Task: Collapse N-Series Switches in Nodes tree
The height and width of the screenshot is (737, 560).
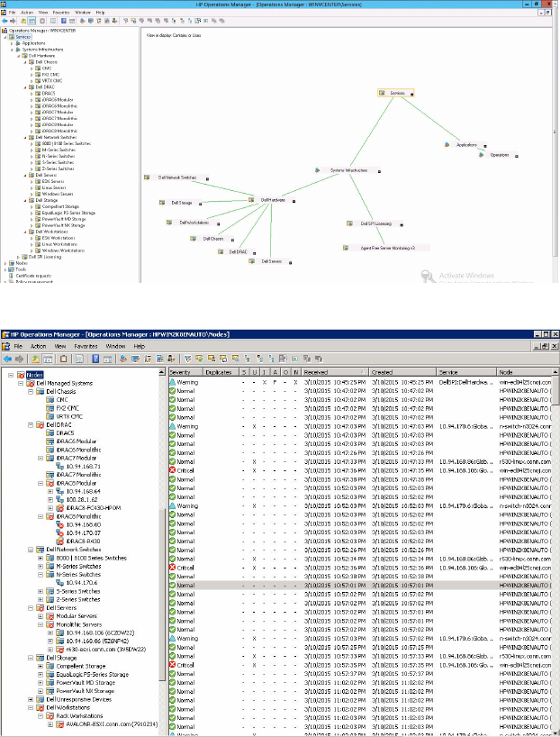Action: click(x=41, y=574)
